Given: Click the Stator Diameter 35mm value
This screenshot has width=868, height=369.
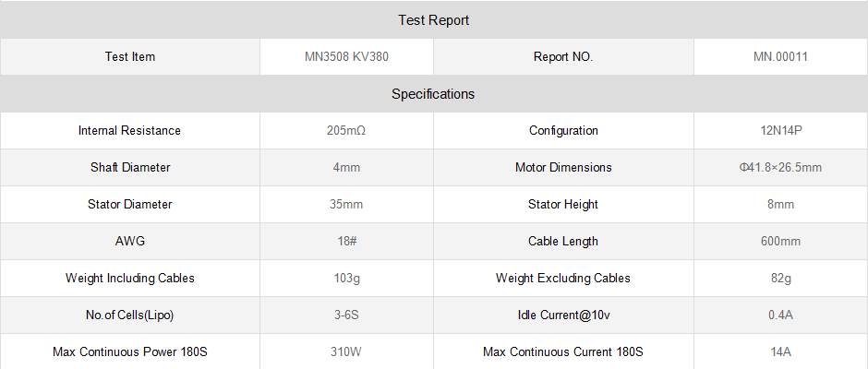Looking at the screenshot, I should coord(346,204).
